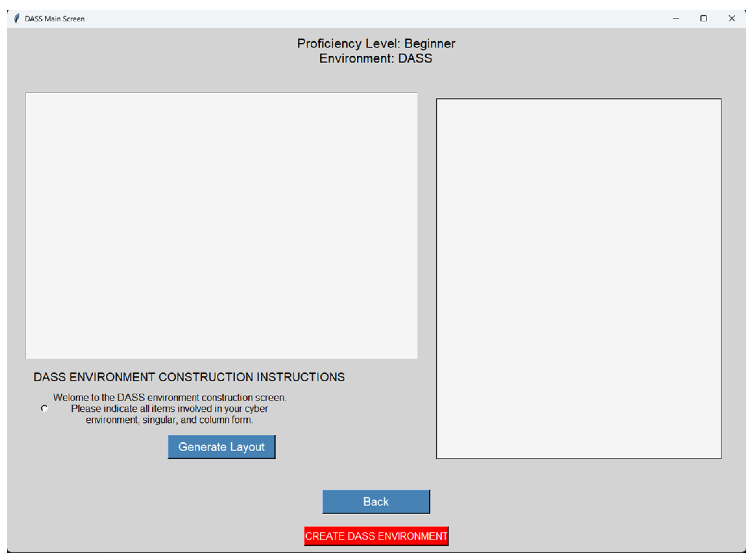The width and height of the screenshot is (755, 560).
Task: Click the feather icon in title bar
Action: click(x=17, y=18)
